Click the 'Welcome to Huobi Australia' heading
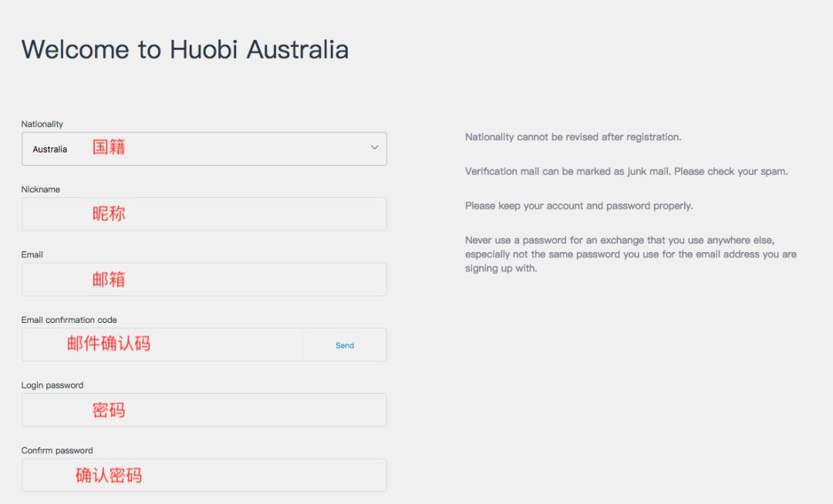 [x=185, y=49]
